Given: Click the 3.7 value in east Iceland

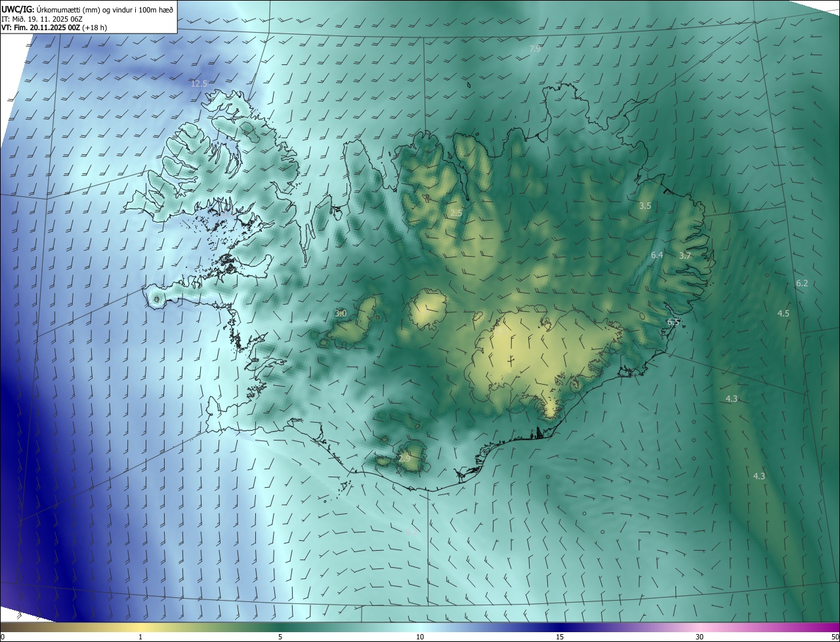Looking at the screenshot, I should pyautogui.click(x=684, y=255).
